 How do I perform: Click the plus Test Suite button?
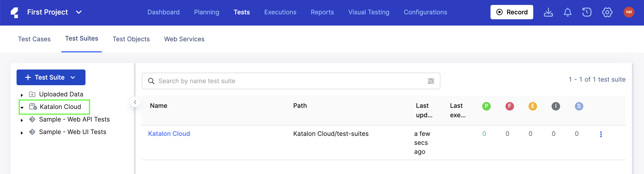[51, 77]
